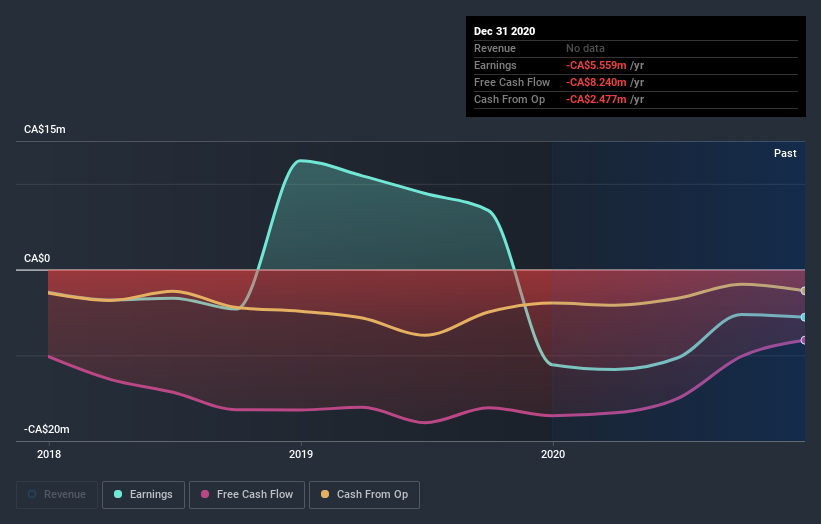Viewport: 821px width, 524px height.
Task: Select the Free Cash Flow endpoint marker
Action: pos(804,340)
